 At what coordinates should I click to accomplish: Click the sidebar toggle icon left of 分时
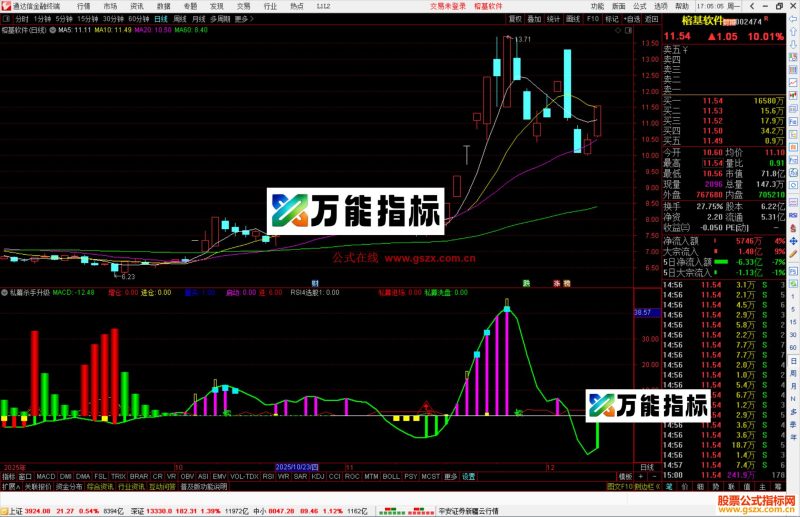point(6,19)
